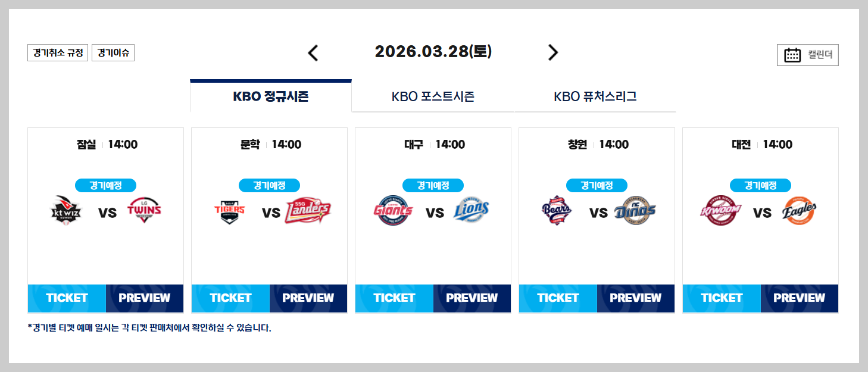
Task: Advance to the next date with the right arrow
Action: [552, 52]
